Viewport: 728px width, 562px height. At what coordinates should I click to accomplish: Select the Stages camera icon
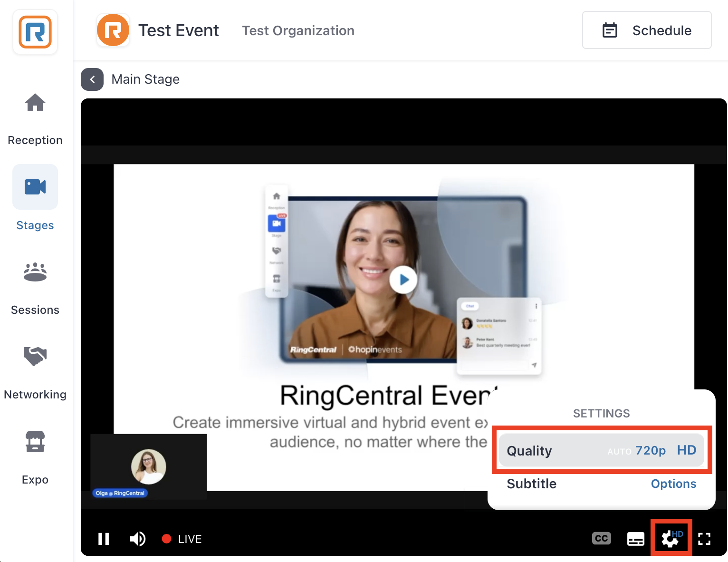(x=35, y=187)
